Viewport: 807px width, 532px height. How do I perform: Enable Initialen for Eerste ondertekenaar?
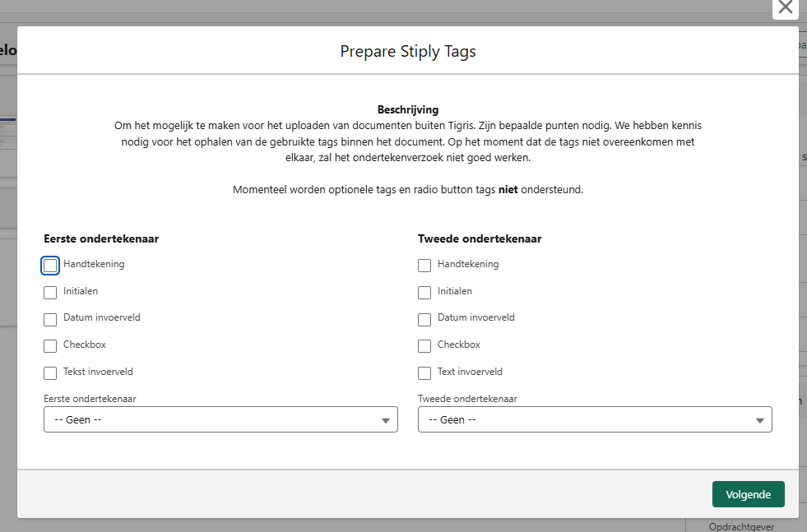(50, 293)
